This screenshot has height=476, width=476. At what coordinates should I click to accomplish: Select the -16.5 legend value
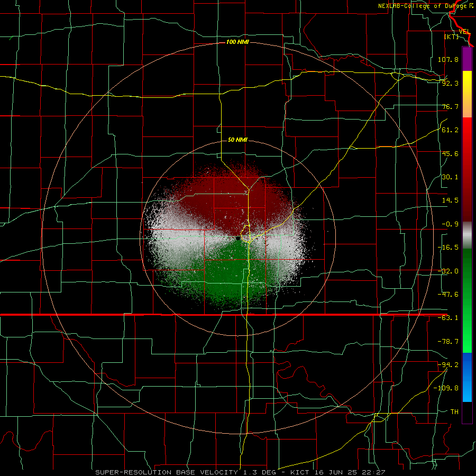click(x=448, y=248)
